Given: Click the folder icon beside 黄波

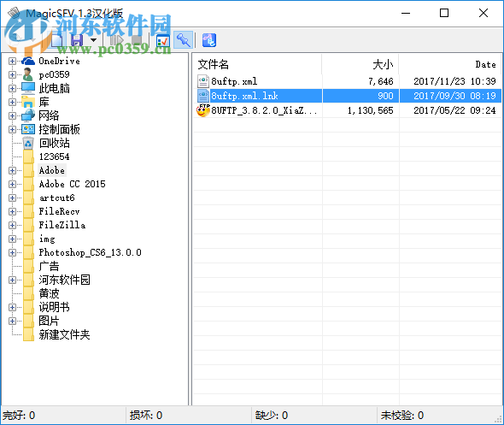Looking at the screenshot, I should point(28,293).
